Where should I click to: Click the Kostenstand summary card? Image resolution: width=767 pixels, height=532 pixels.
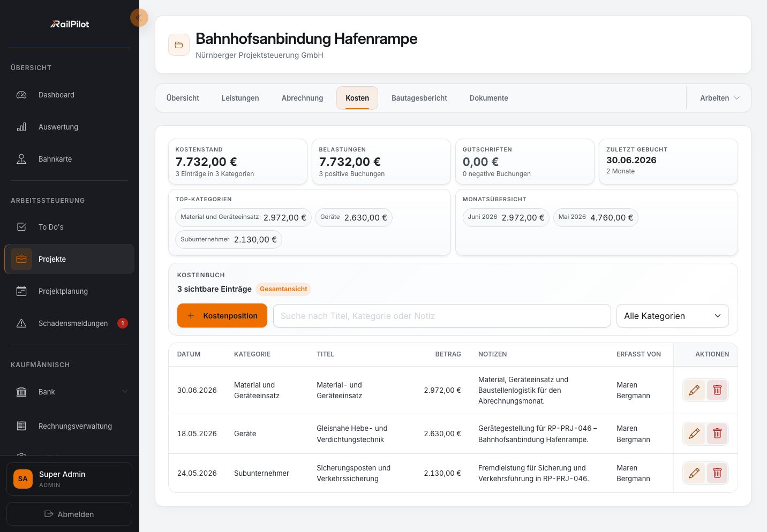[238, 162]
